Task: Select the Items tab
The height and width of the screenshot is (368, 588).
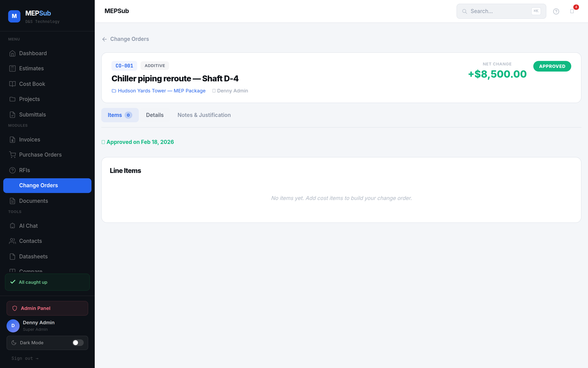Action: click(120, 115)
